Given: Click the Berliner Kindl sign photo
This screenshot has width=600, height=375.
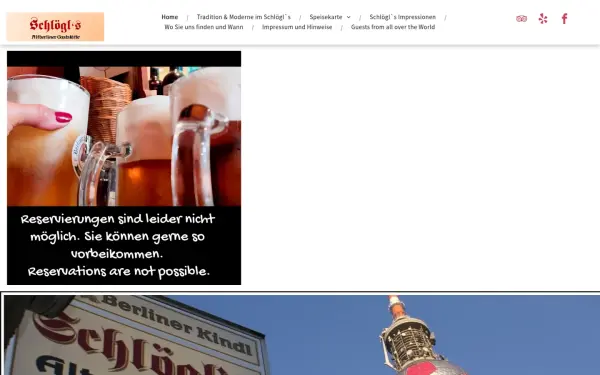Looking at the screenshot, I should 302,335.
